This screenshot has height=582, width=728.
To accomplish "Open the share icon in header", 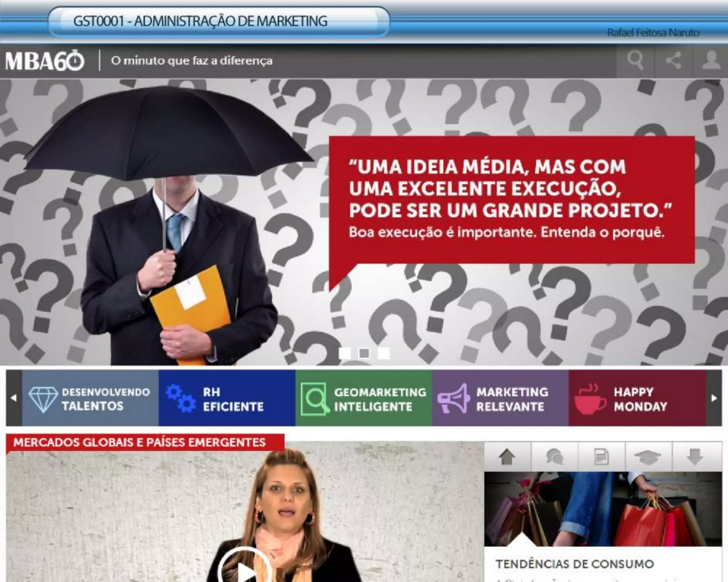I will point(673,60).
